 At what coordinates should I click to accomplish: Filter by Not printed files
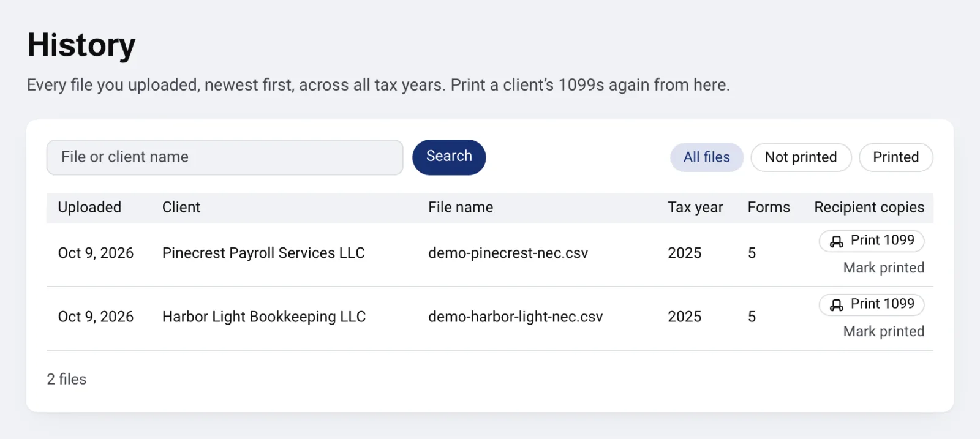(801, 157)
